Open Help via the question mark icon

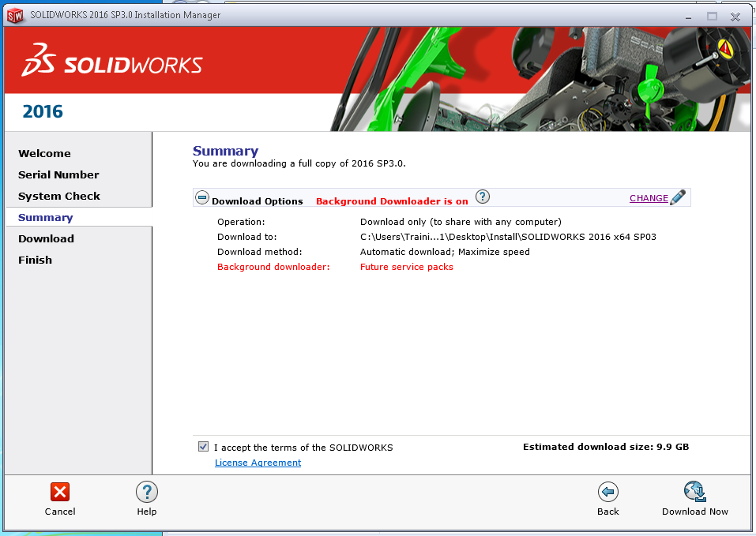point(146,492)
